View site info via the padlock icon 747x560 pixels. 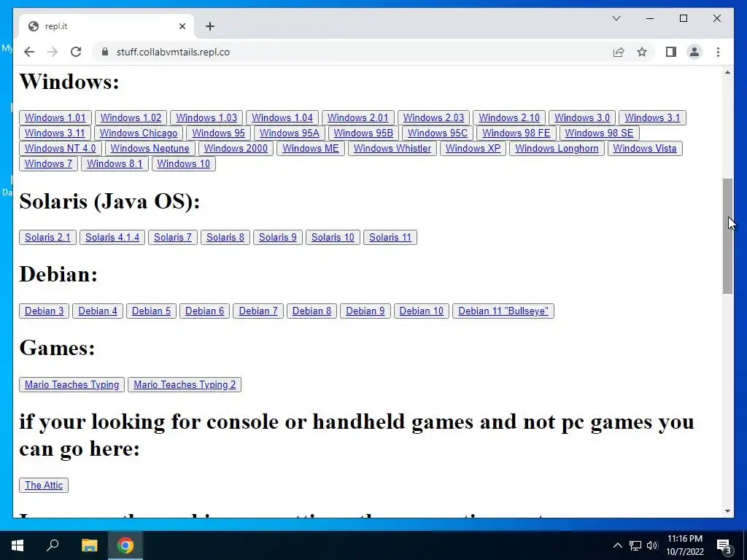pos(105,52)
